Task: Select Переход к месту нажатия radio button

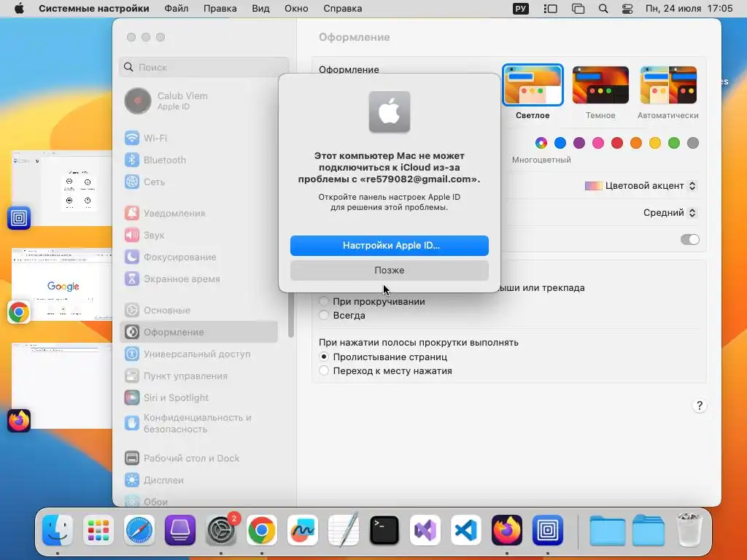Action: pyautogui.click(x=324, y=370)
